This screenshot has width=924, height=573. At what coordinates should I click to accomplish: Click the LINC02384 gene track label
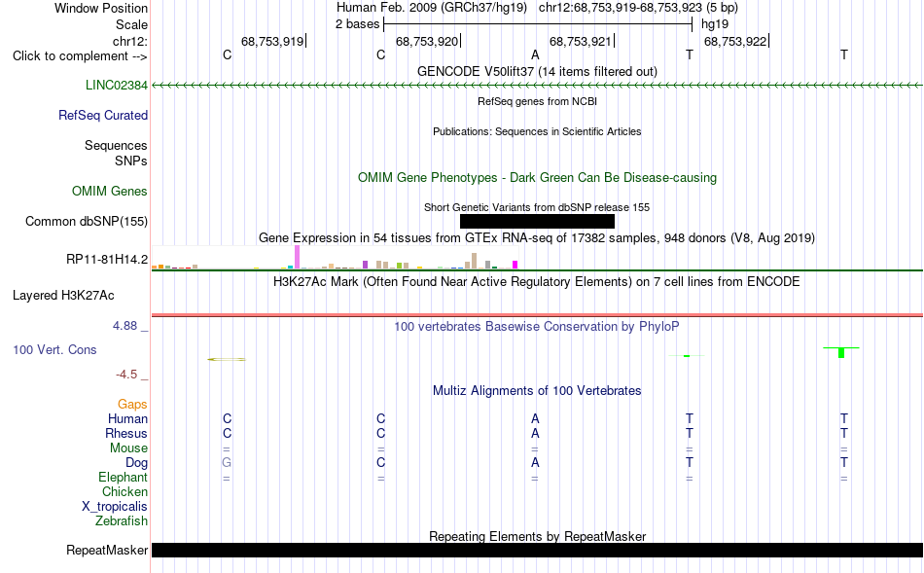[x=116, y=85]
